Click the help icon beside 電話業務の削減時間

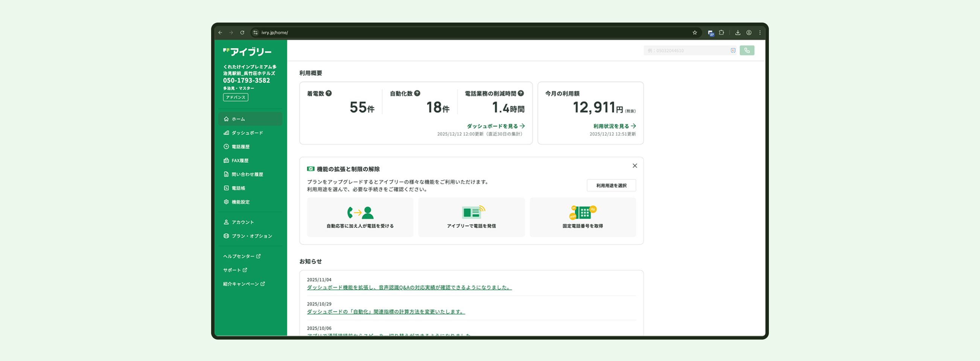coord(521,93)
